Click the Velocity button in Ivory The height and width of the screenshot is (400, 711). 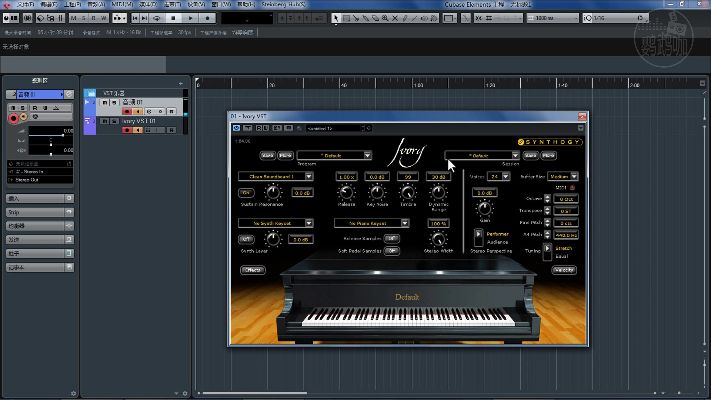tap(564, 269)
